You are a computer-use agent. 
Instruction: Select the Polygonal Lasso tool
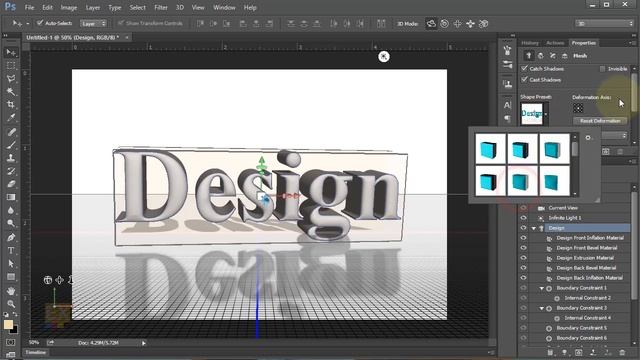pyautogui.click(x=11, y=78)
